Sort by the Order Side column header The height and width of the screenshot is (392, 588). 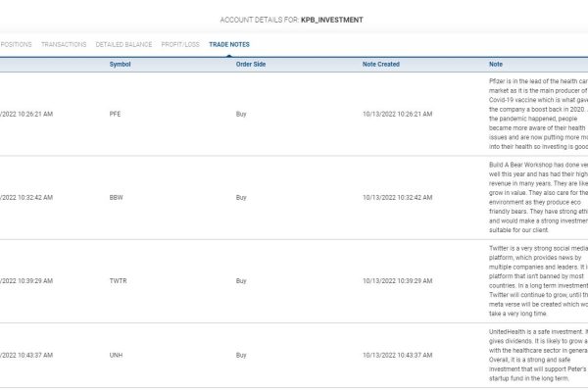coord(251,65)
